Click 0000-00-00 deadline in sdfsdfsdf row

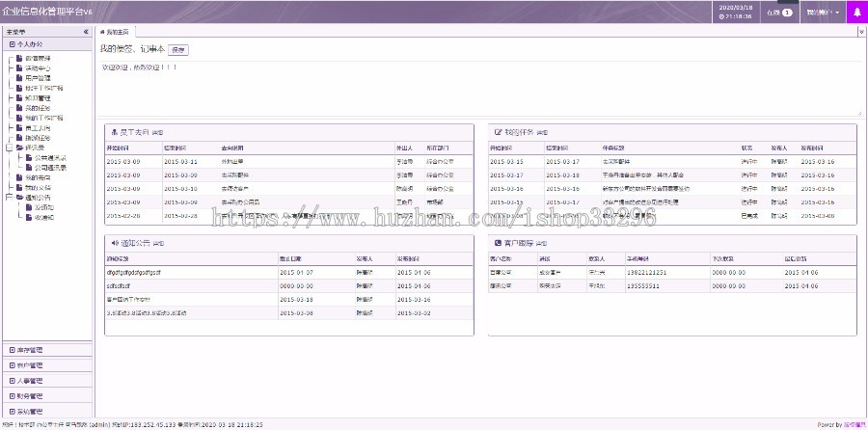[x=297, y=286]
